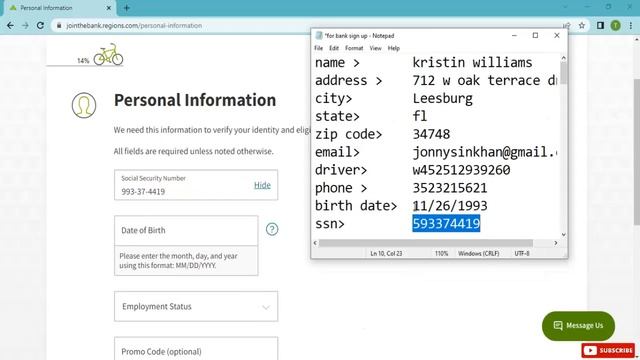Click Notepad vertical scrollbar thumb
Screen dimensions: 640x360
click(x=564, y=73)
